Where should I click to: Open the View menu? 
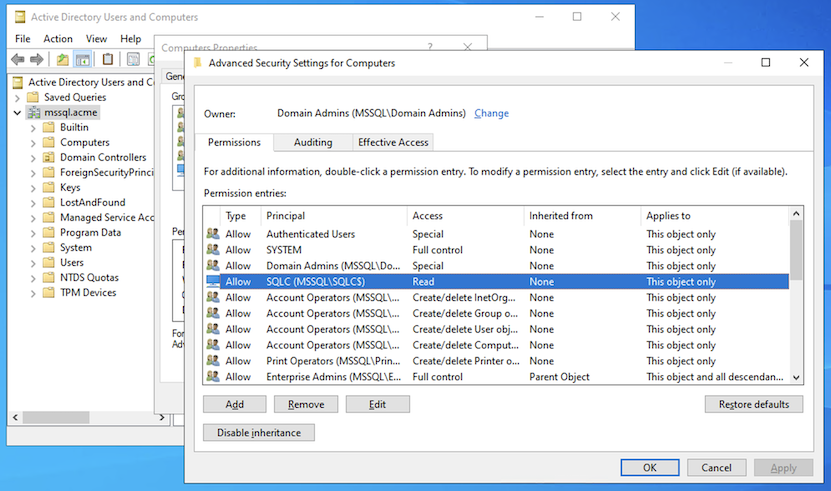[x=96, y=39]
